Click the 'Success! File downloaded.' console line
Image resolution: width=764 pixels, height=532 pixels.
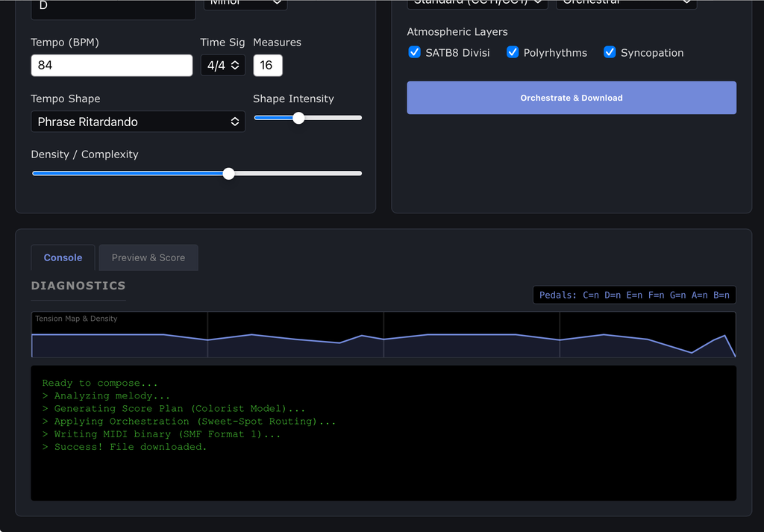click(x=125, y=447)
